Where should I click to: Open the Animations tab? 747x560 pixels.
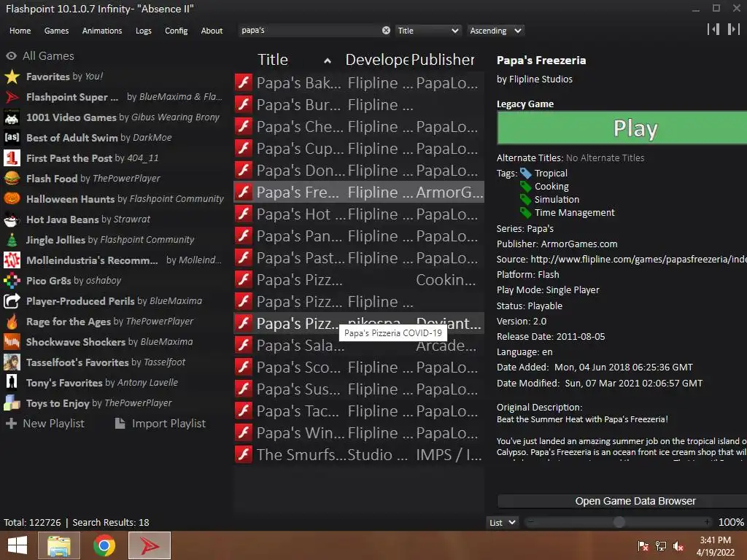pos(102,31)
